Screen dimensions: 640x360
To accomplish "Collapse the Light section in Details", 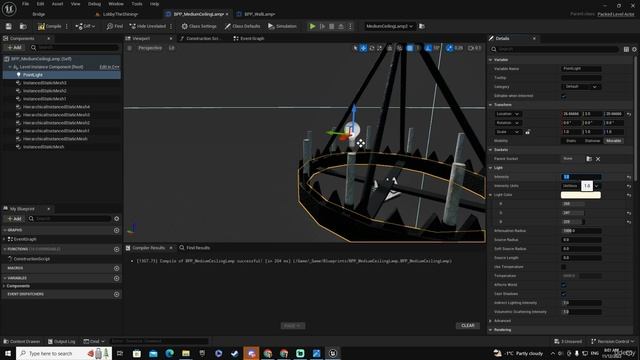I will click(x=491, y=168).
